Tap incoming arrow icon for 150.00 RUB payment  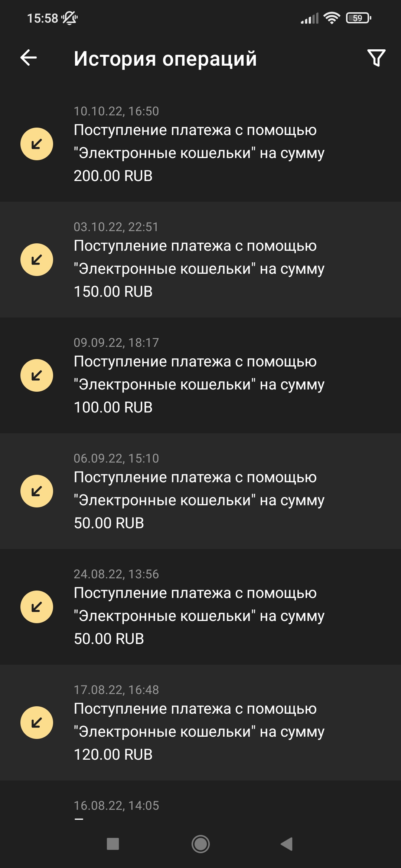point(37,260)
